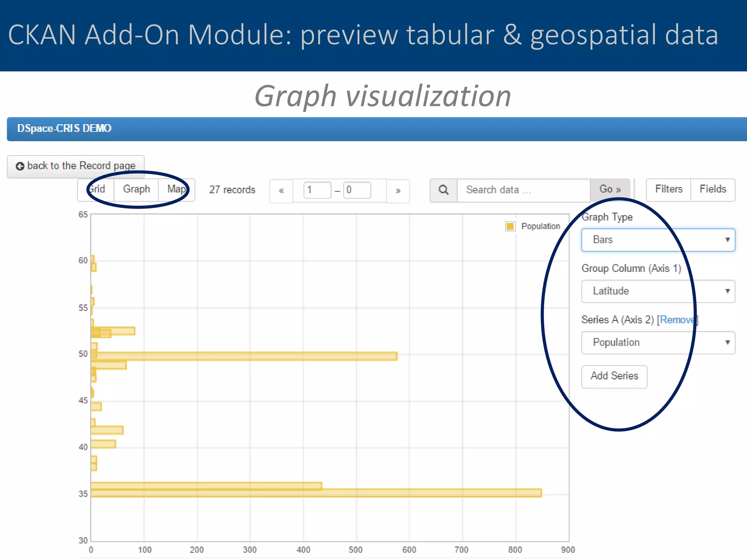Switch to the Graph view tab
Viewport: 747px width, 560px height.
[x=136, y=189]
